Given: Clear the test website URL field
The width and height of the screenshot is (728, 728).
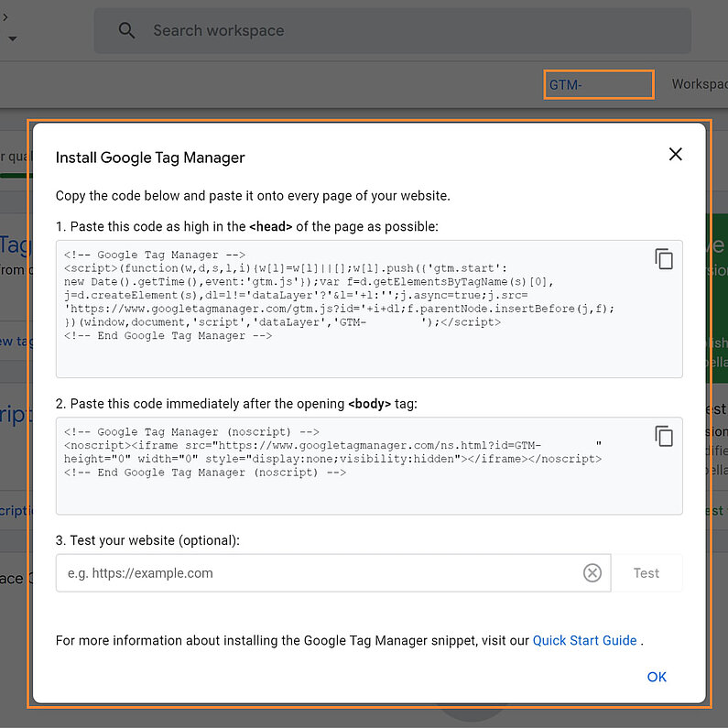Looking at the screenshot, I should [592, 573].
